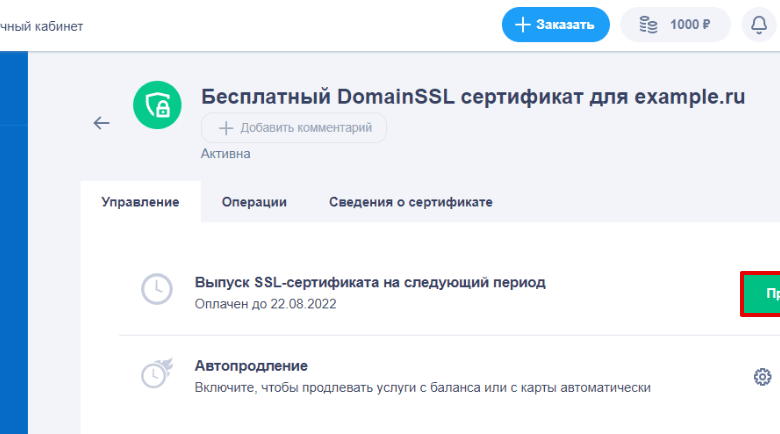Click the plus icon in Добавить комментарий
780x434 pixels.
pyautogui.click(x=226, y=128)
